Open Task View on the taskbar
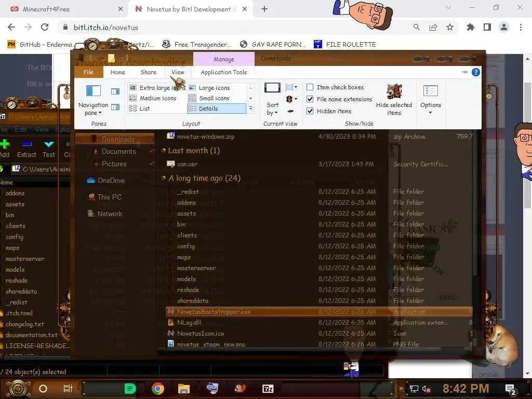 pos(68,389)
